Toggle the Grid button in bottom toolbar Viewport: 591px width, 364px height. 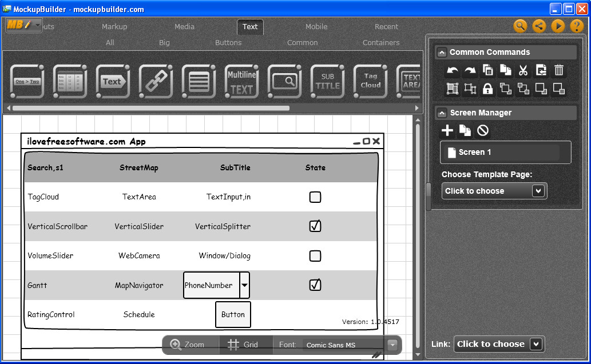(243, 345)
